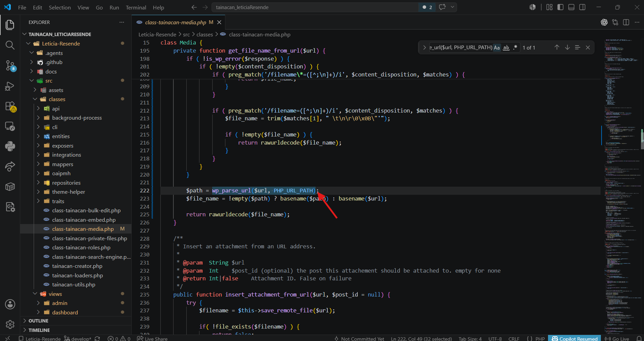Toggle Match Whole Word in find widget
This screenshot has height=341, width=644.
[x=506, y=48]
